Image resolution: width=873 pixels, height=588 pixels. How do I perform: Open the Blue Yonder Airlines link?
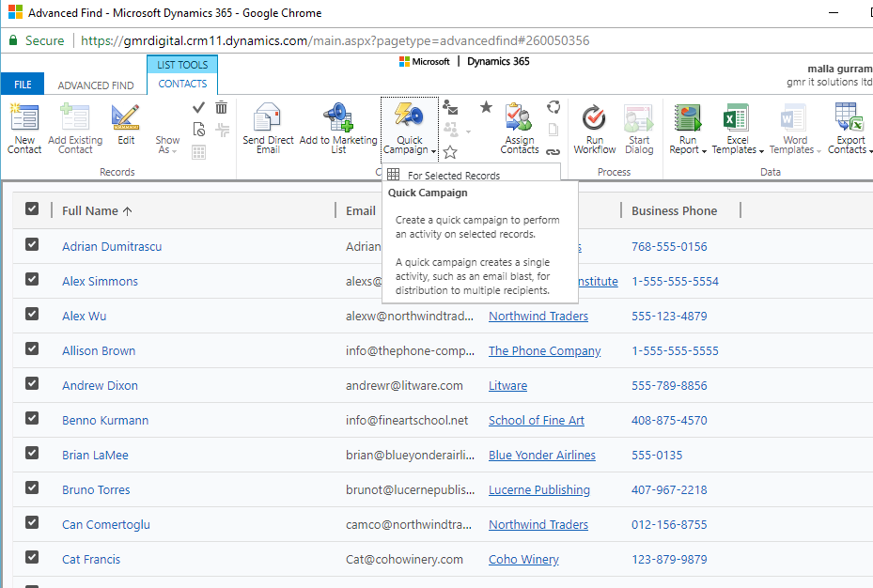click(541, 455)
